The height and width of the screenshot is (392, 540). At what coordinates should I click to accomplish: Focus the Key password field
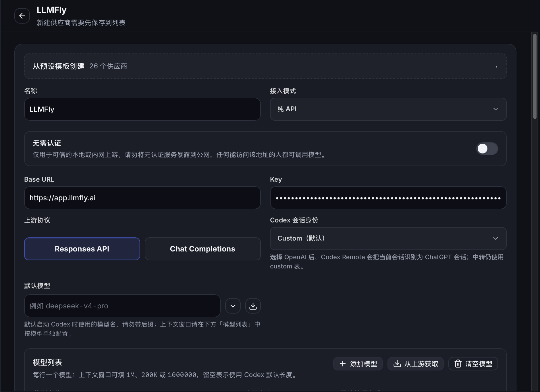coord(388,198)
